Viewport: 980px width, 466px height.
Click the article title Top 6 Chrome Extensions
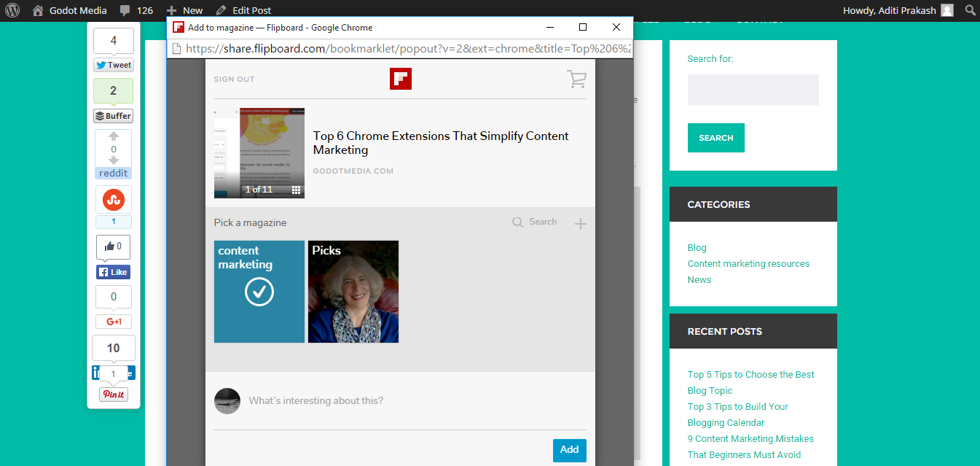(x=441, y=143)
